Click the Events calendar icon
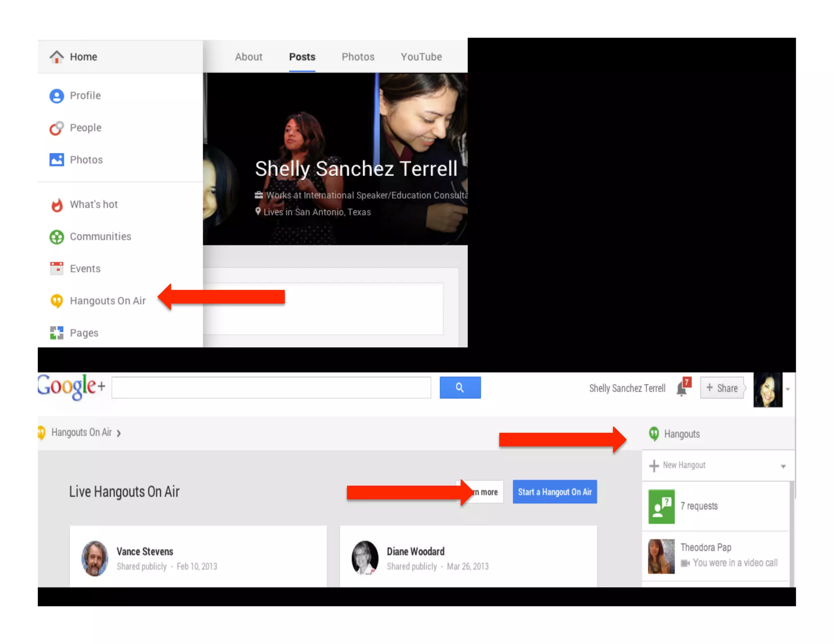The height and width of the screenshot is (644, 834). pos(57,269)
